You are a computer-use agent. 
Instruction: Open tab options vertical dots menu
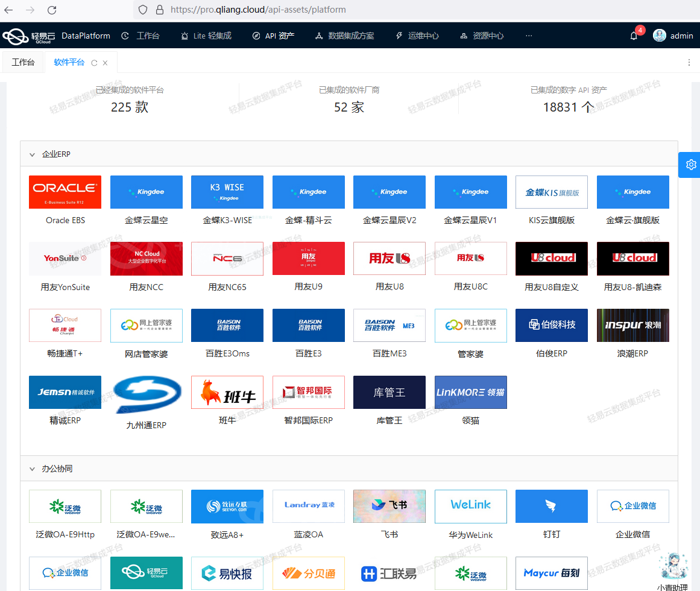point(689,63)
